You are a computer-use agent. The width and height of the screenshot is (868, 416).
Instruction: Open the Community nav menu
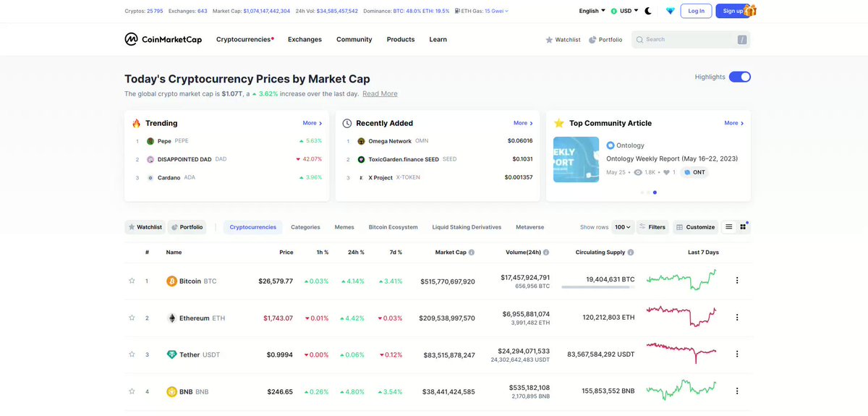click(354, 39)
